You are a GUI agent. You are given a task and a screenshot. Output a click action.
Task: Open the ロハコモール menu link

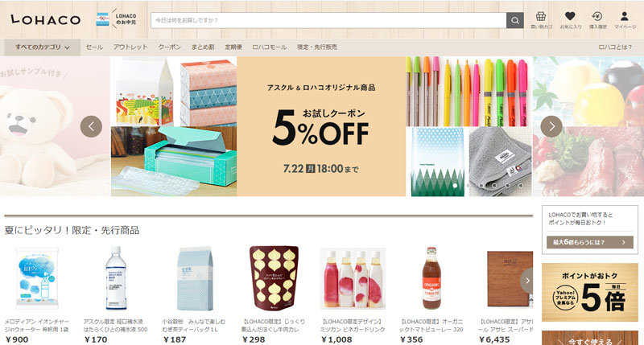click(270, 47)
